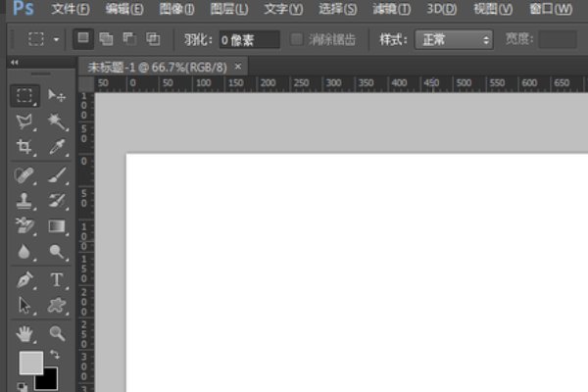Select the Clone Stamp tool

24,201
